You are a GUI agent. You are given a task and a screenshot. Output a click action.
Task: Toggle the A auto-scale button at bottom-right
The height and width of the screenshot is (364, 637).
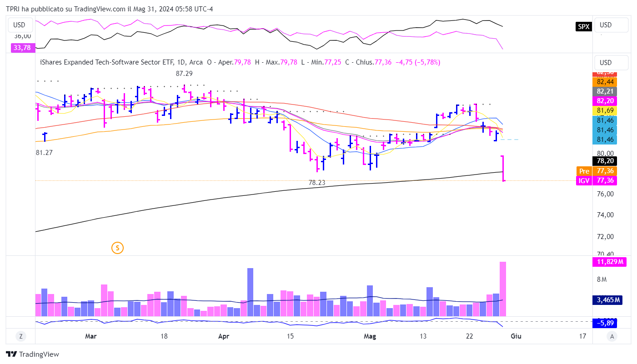pos(612,336)
